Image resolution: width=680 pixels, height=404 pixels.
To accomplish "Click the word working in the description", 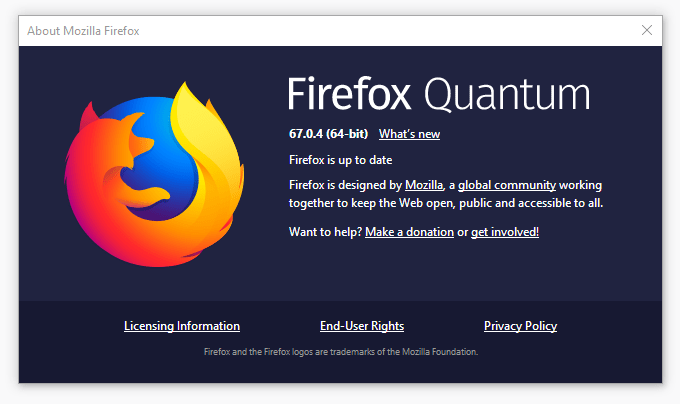I will 580,185.
